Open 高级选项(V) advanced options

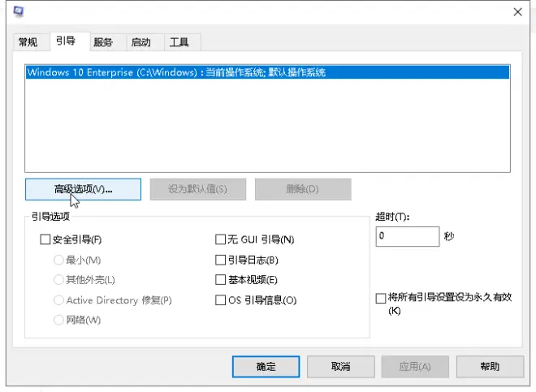point(83,189)
